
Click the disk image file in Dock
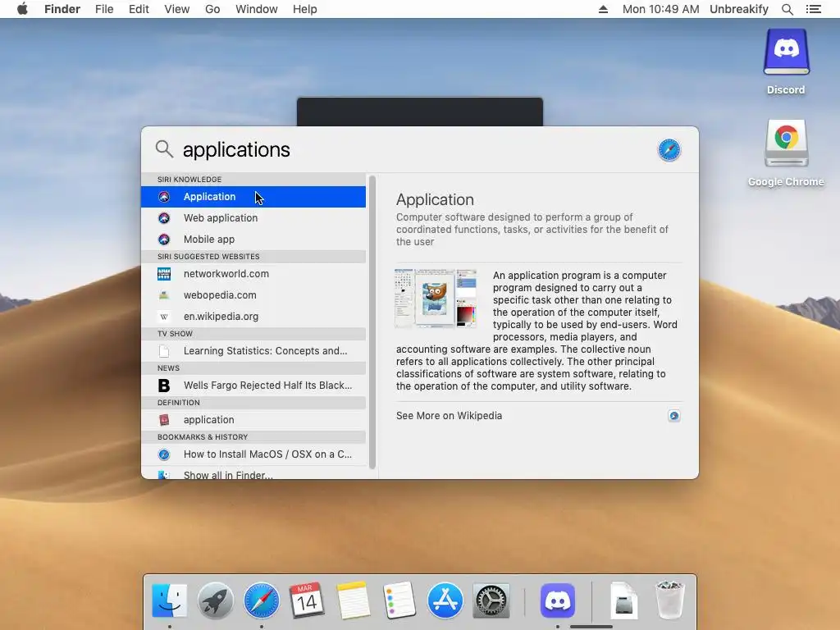624,601
